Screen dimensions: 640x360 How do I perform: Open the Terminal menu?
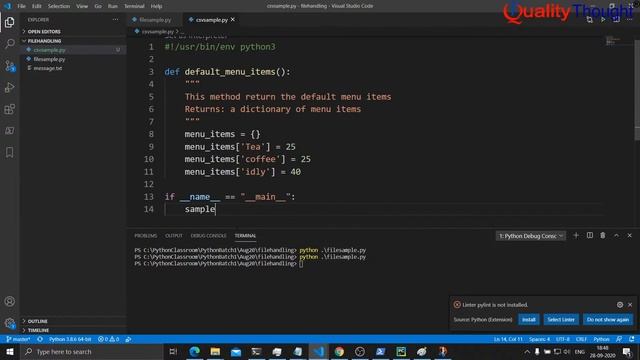click(134, 6)
